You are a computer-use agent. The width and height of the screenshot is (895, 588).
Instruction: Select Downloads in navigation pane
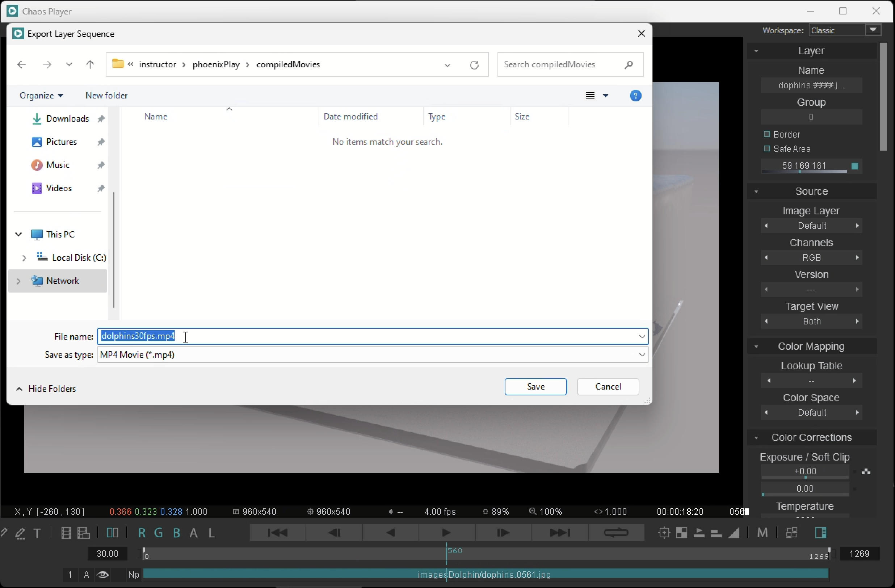click(67, 119)
